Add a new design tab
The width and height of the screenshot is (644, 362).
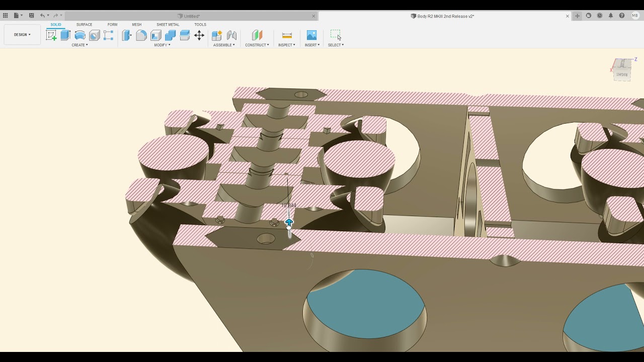coord(577,16)
